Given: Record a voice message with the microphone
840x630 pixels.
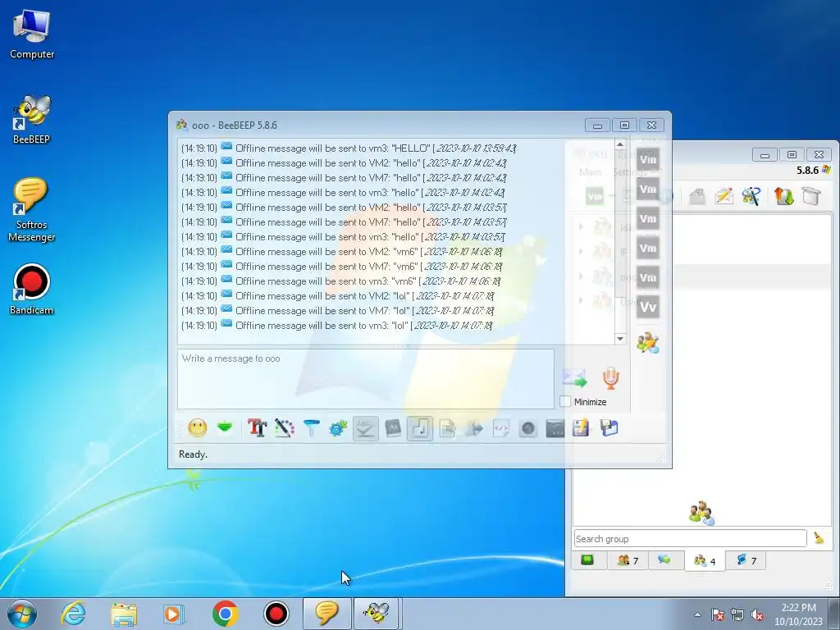Looking at the screenshot, I should 610,378.
